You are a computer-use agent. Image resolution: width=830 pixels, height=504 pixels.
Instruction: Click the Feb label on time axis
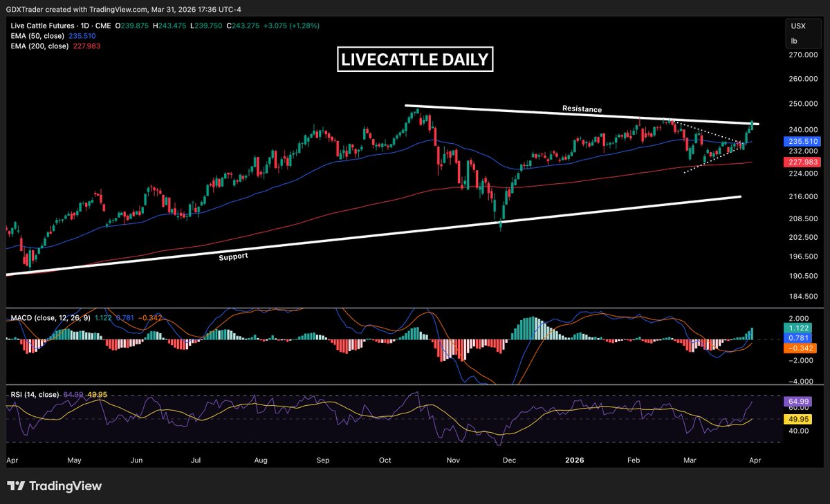click(x=634, y=459)
